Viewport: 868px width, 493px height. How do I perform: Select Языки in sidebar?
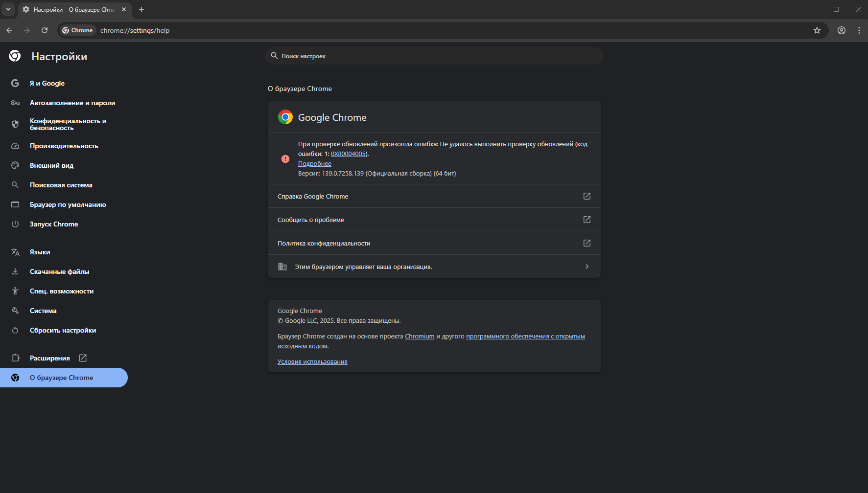coord(64,252)
